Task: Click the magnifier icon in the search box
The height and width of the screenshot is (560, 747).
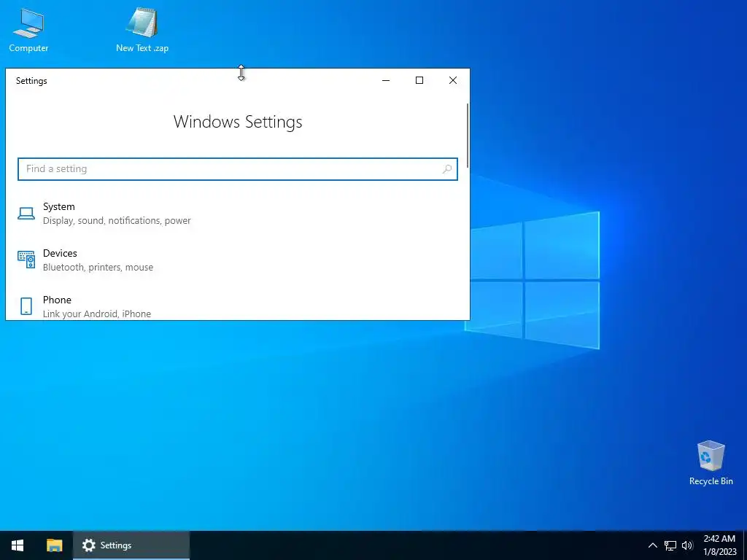Action: tap(447, 169)
